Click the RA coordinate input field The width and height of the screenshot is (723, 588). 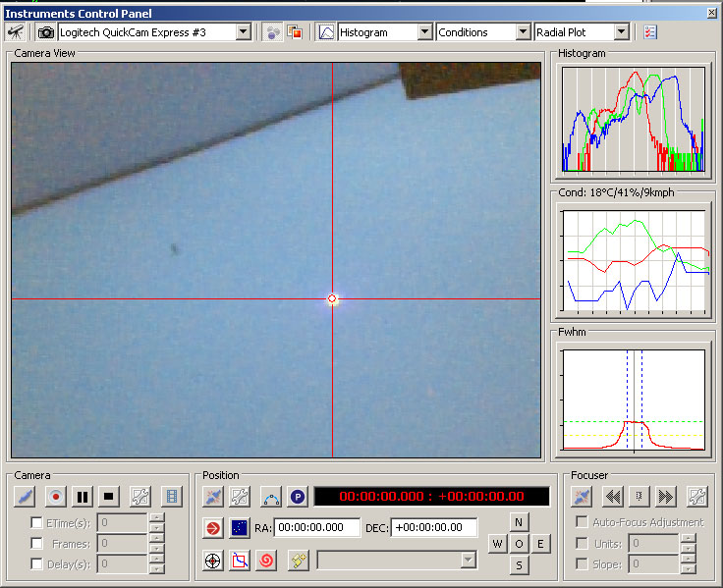pyautogui.click(x=316, y=528)
